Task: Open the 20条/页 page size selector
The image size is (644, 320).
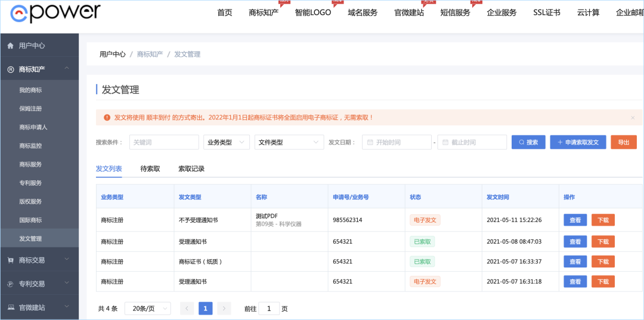Action: (x=148, y=309)
